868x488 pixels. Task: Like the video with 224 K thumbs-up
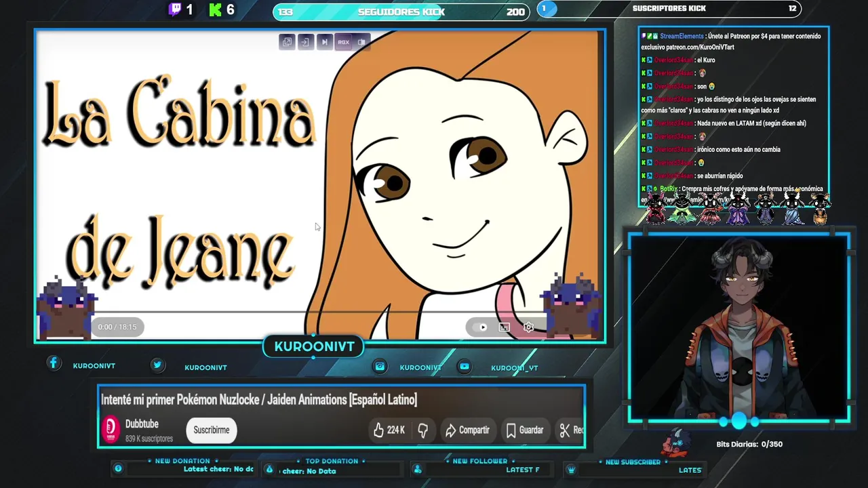click(389, 430)
